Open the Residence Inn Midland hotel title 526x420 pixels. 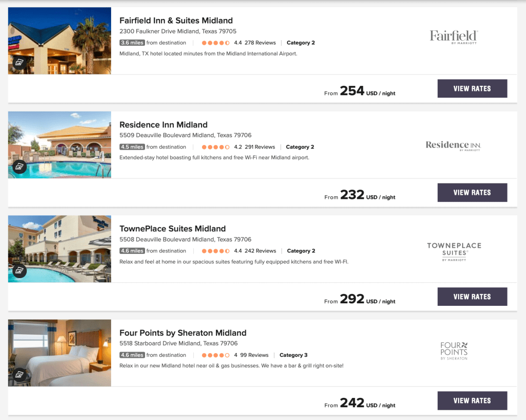(164, 124)
